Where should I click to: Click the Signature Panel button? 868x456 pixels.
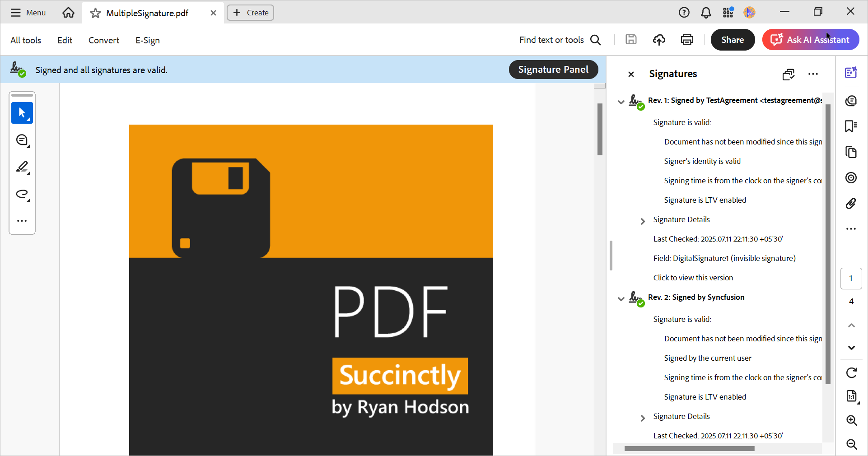click(x=553, y=70)
